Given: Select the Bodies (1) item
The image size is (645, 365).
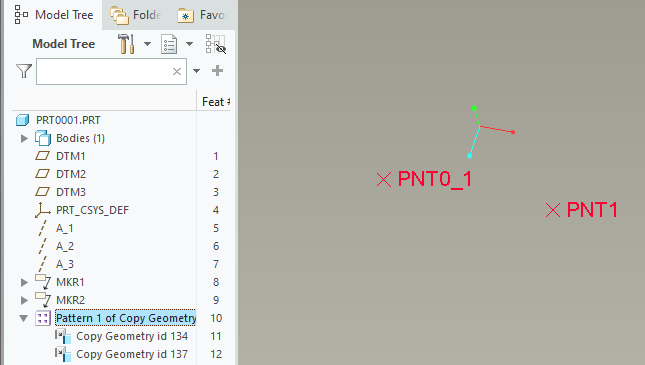Looking at the screenshot, I should (81, 138).
